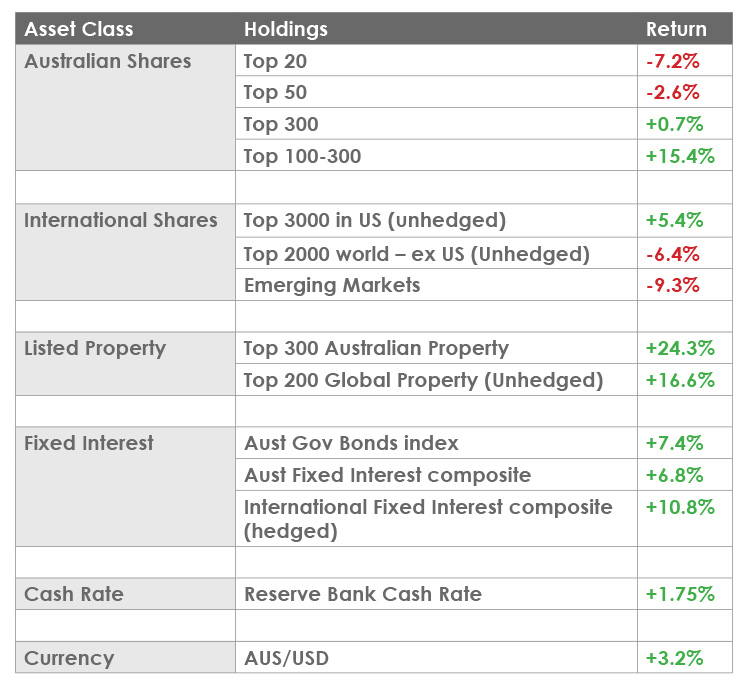Click the Asset Class column header
The height and width of the screenshot is (679, 748).
point(79,29)
